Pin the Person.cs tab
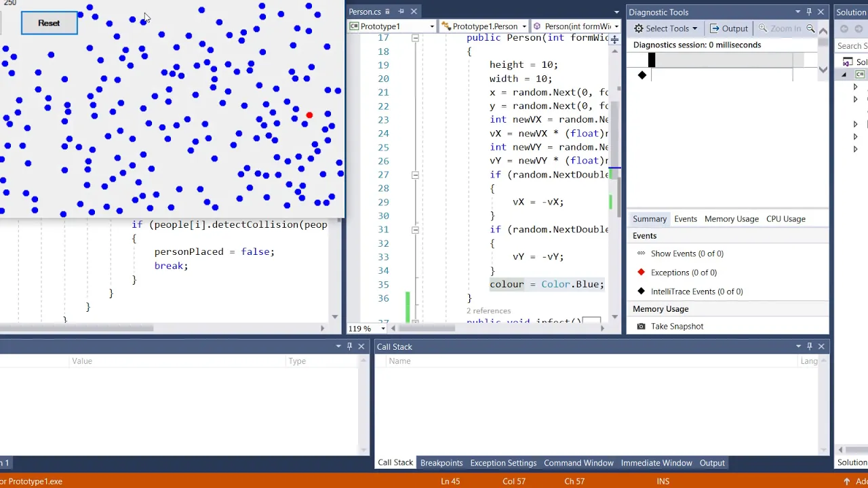 point(401,12)
